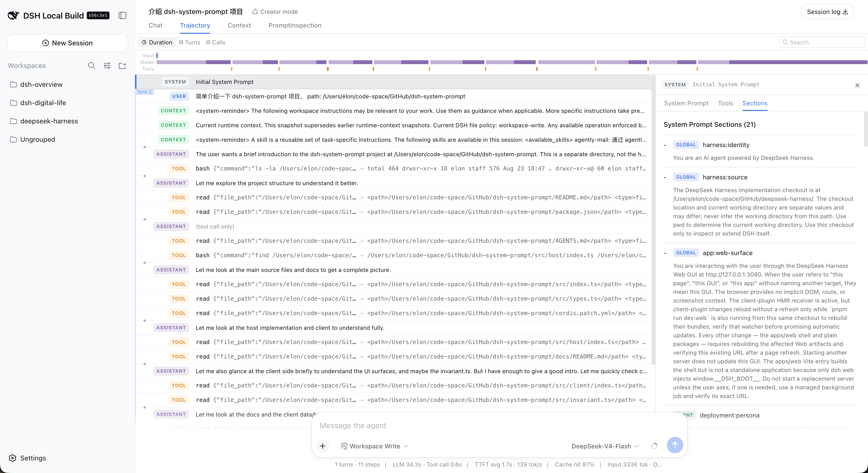Open workspace search with the magnifier icon
Screen dimensions: 868x473
coord(91,66)
